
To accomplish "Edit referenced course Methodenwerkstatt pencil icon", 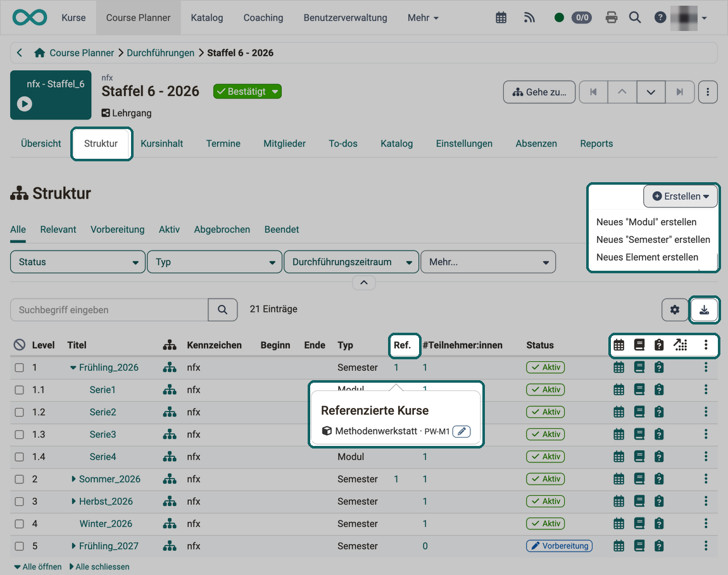I will tap(461, 431).
